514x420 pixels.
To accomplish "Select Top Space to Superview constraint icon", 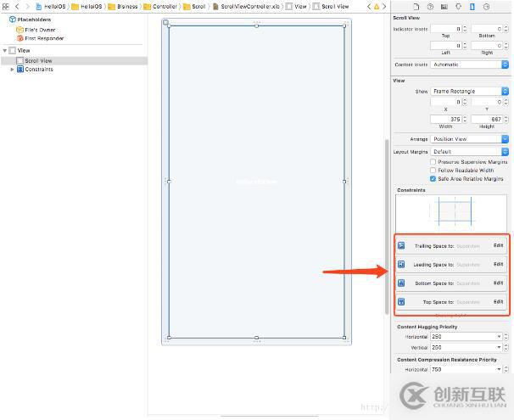I will click(401, 302).
